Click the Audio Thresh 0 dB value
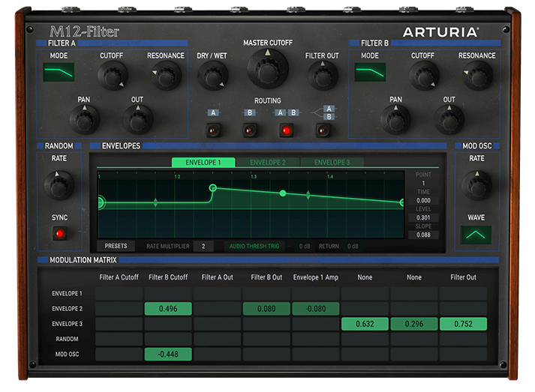Screen dimensions: 535x392 (305, 246)
